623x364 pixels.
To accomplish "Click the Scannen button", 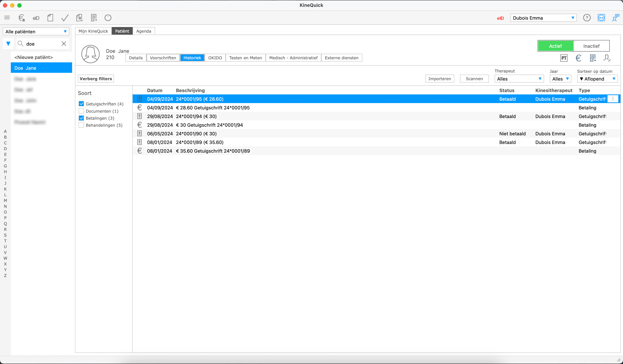I will click(474, 79).
